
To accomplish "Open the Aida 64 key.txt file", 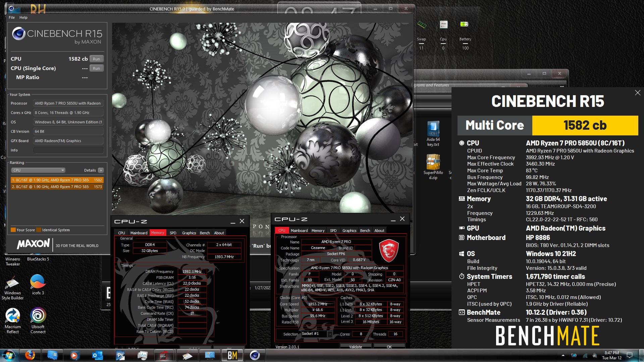I will 433,134.
